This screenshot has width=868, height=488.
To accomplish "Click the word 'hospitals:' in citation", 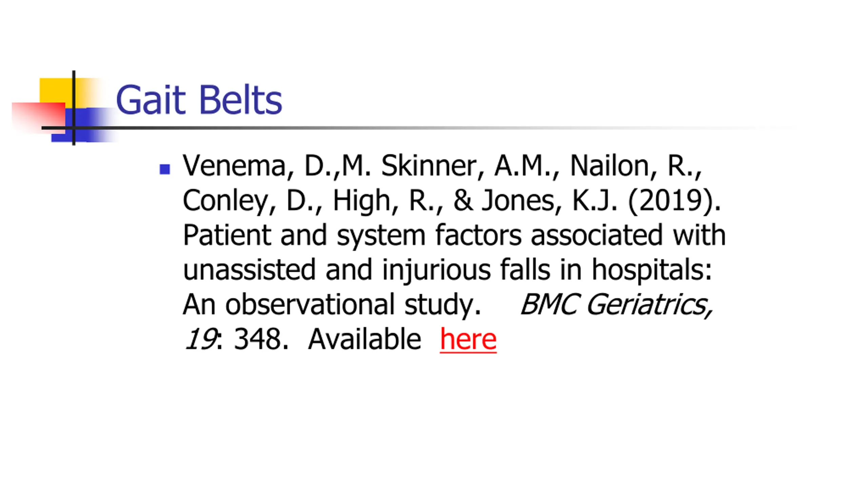I will 651,270.
